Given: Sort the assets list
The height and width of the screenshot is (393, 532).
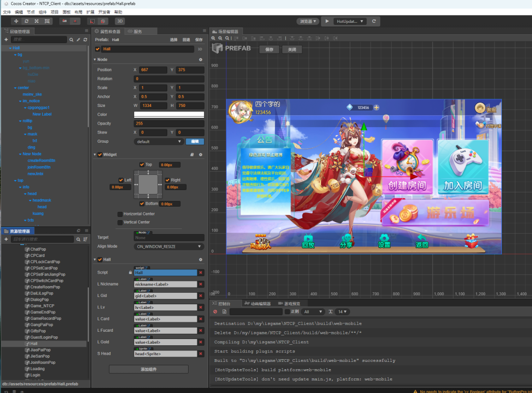Looking at the screenshot, I should pos(86,239).
